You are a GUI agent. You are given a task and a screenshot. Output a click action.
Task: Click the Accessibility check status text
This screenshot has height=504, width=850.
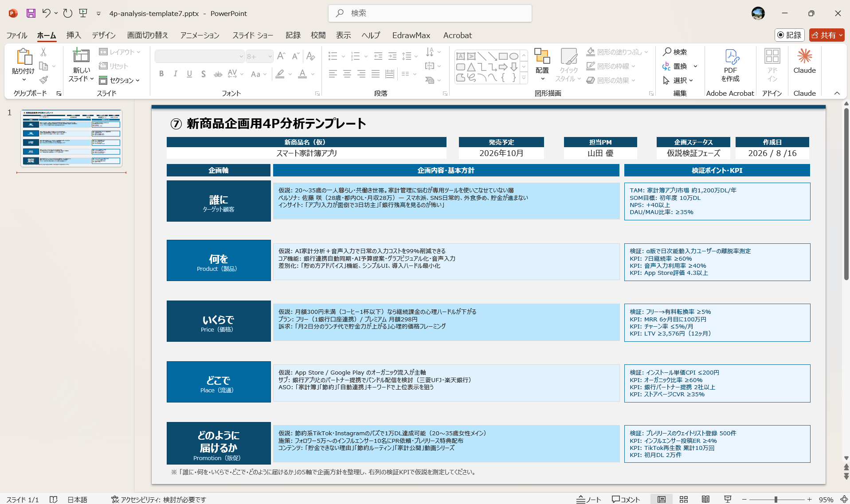[159, 500]
